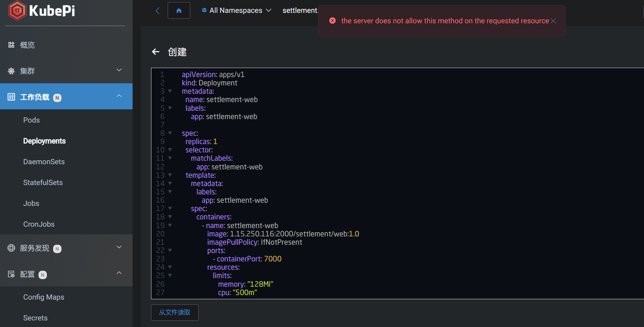Click the 配置 configuration icon
Viewport: 644px width, 327px height.
coord(11,274)
